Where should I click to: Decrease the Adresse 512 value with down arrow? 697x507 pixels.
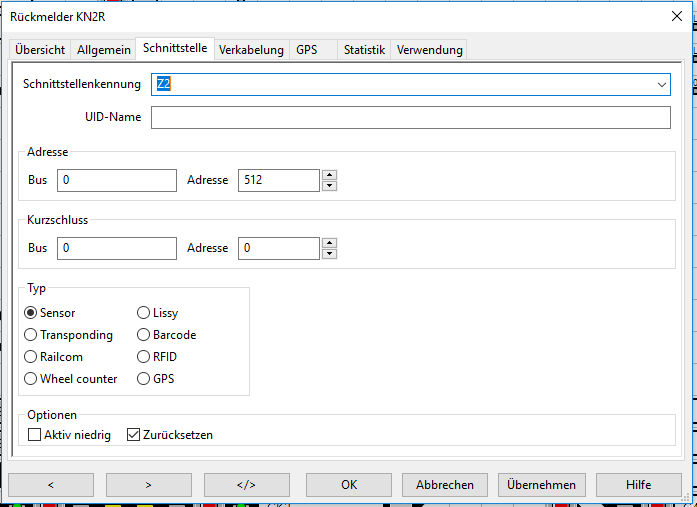coord(330,186)
